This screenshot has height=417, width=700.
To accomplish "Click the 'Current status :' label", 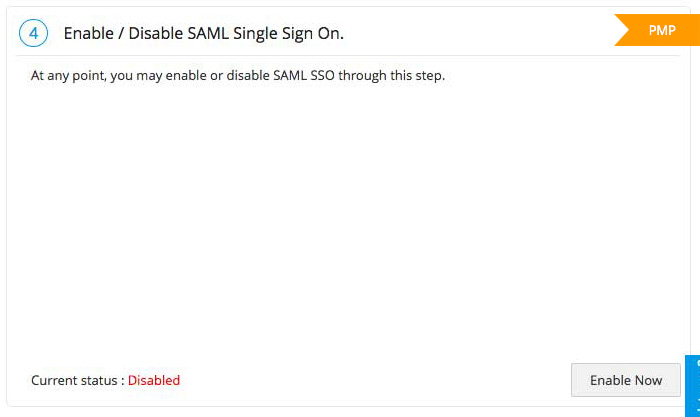I will point(78,380).
